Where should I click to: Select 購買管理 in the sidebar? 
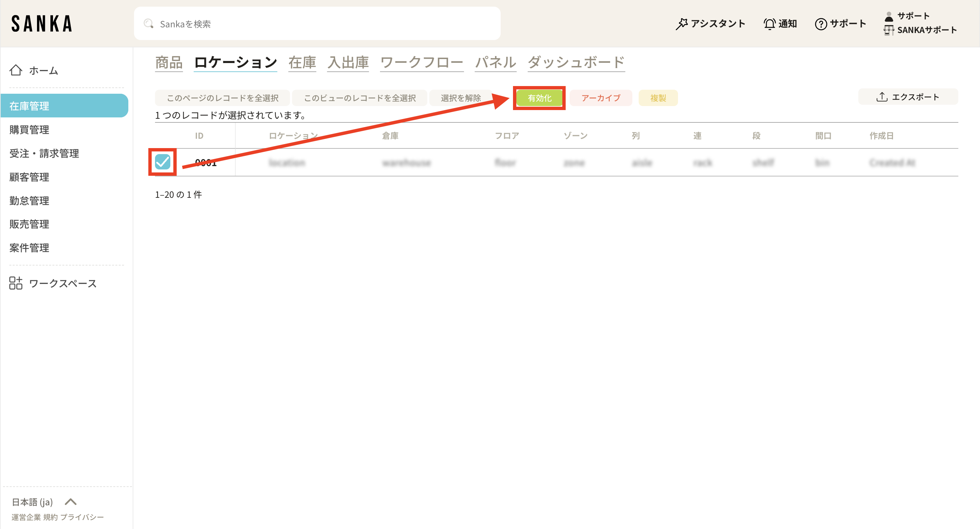[29, 130]
